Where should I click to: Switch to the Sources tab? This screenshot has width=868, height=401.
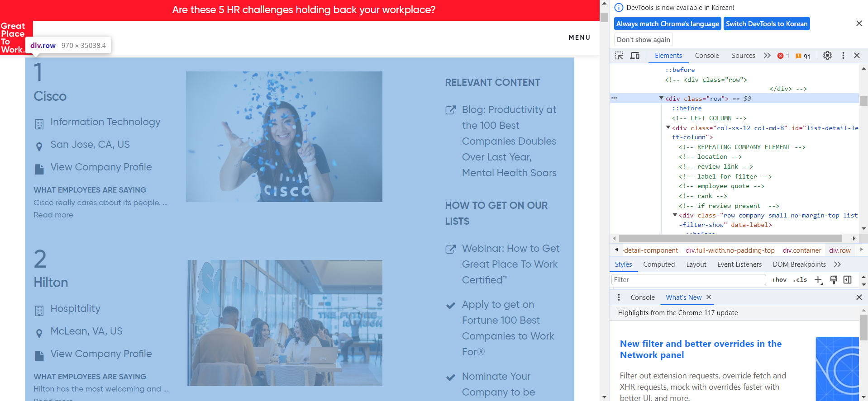pyautogui.click(x=743, y=56)
